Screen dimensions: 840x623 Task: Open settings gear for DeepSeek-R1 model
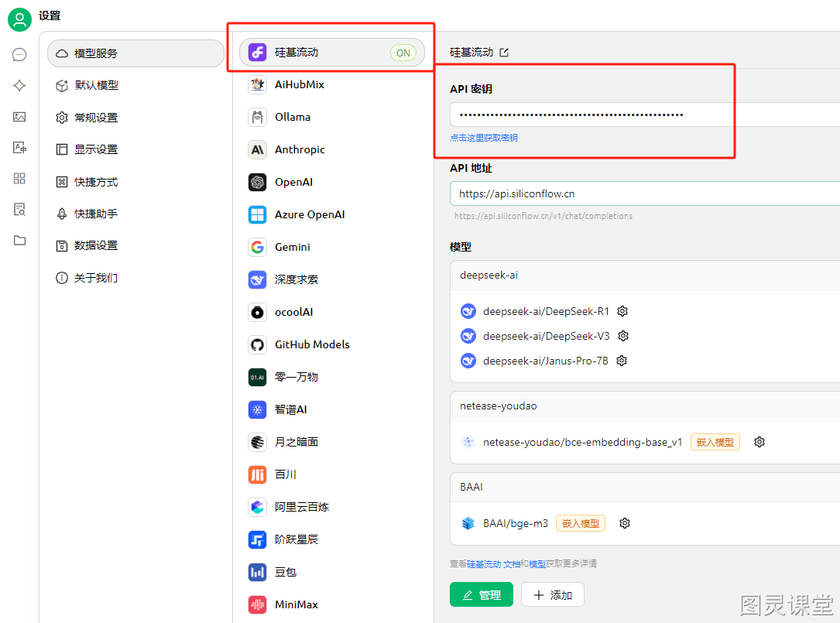[622, 311]
